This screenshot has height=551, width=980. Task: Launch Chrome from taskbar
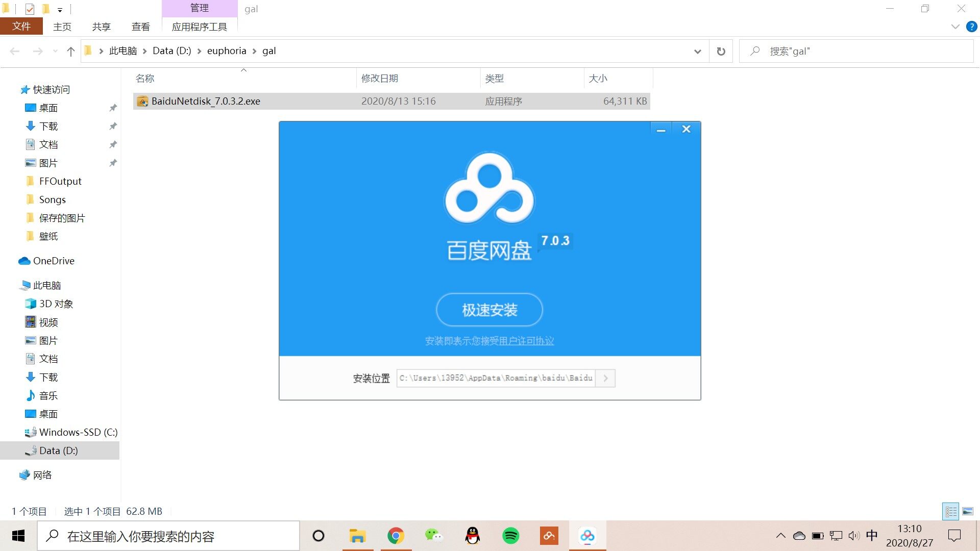tap(396, 536)
